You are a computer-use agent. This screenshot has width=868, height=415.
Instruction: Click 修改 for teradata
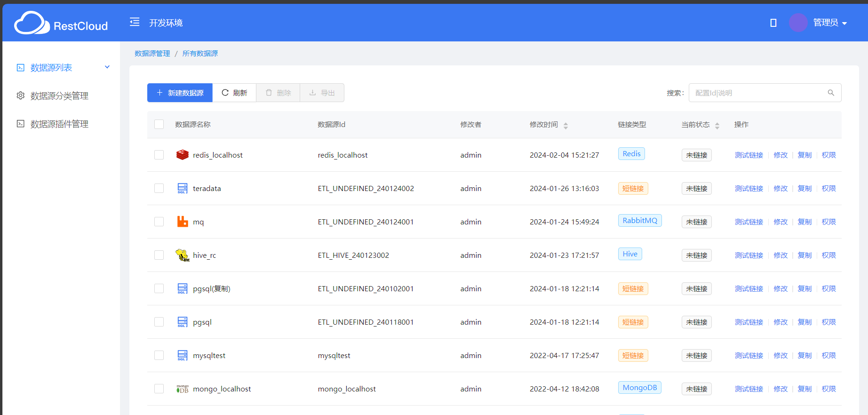coord(780,188)
